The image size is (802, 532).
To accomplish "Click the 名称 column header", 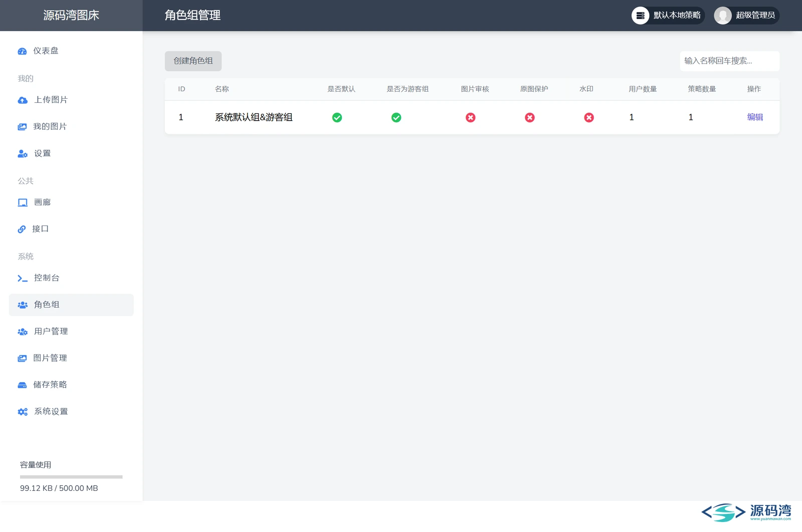I will [x=222, y=89].
